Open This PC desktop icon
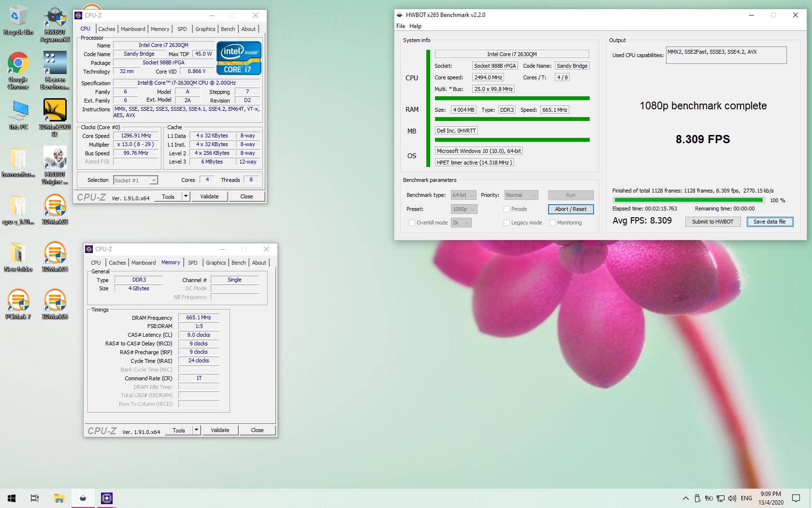This screenshot has height=508, width=812. point(18,115)
